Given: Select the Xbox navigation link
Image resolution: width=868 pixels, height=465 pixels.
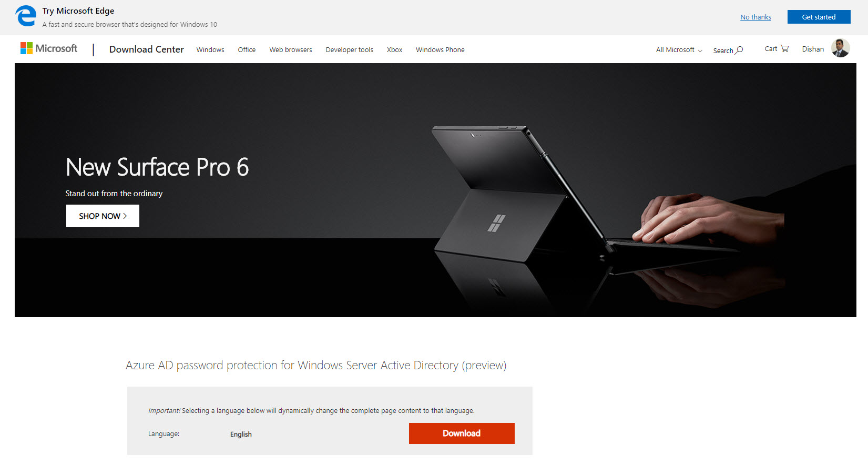Looking at the screenshot, I should (x=394, y=50).
